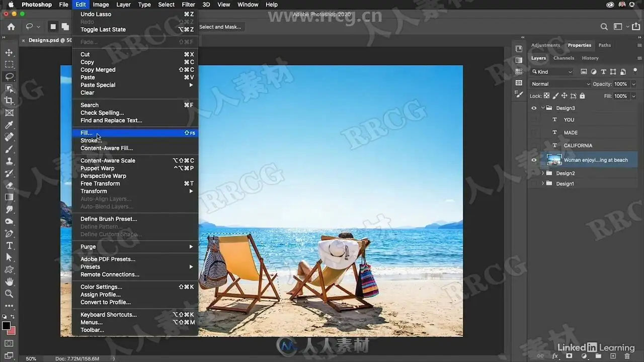Show the CALIFORNIA text layer
Viewport: 644px width, 362px height.
(x=534, y=145)
